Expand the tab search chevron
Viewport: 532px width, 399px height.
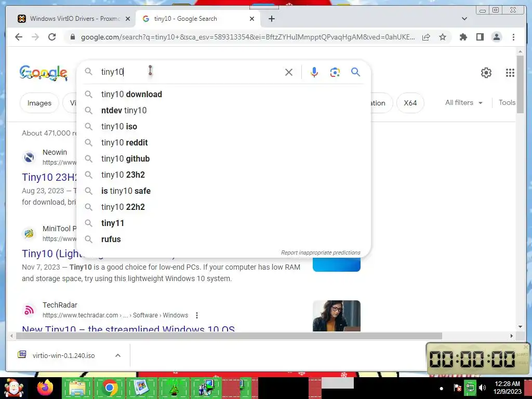coord(464,19)
